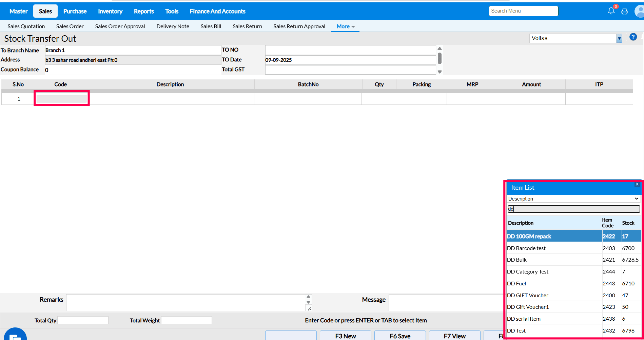The image size is (644, 340).
Task: Click the Code input cell in row 1
Action: click(61, 99)
